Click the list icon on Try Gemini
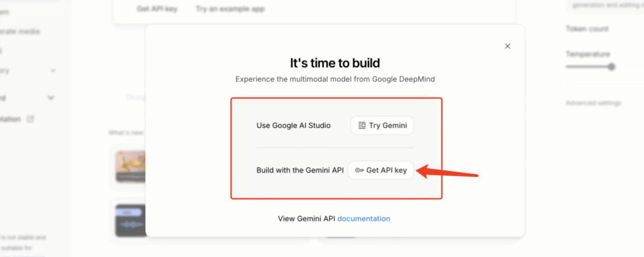Image resolution: width=644 pixels, height=257 pixels. [362, 126]
